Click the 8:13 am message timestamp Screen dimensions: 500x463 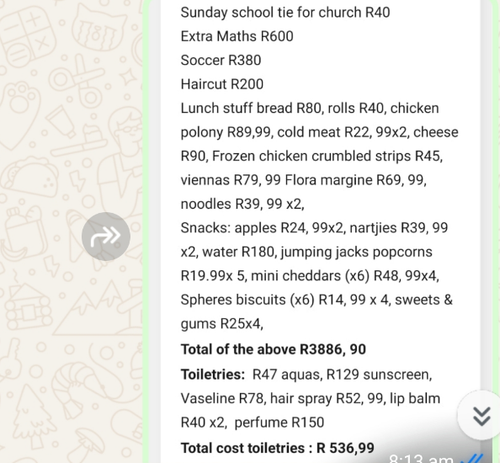[x=421, y=459]
